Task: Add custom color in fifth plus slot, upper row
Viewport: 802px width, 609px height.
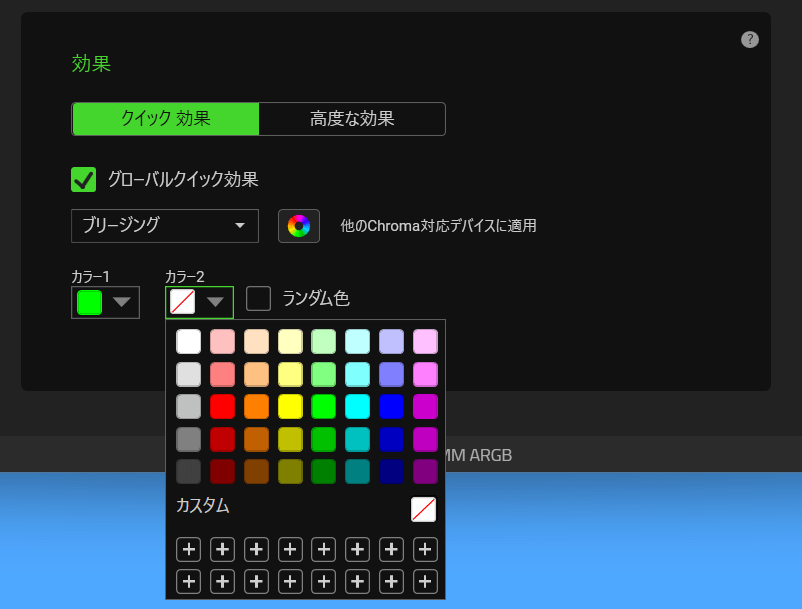Action: point(324,549)
